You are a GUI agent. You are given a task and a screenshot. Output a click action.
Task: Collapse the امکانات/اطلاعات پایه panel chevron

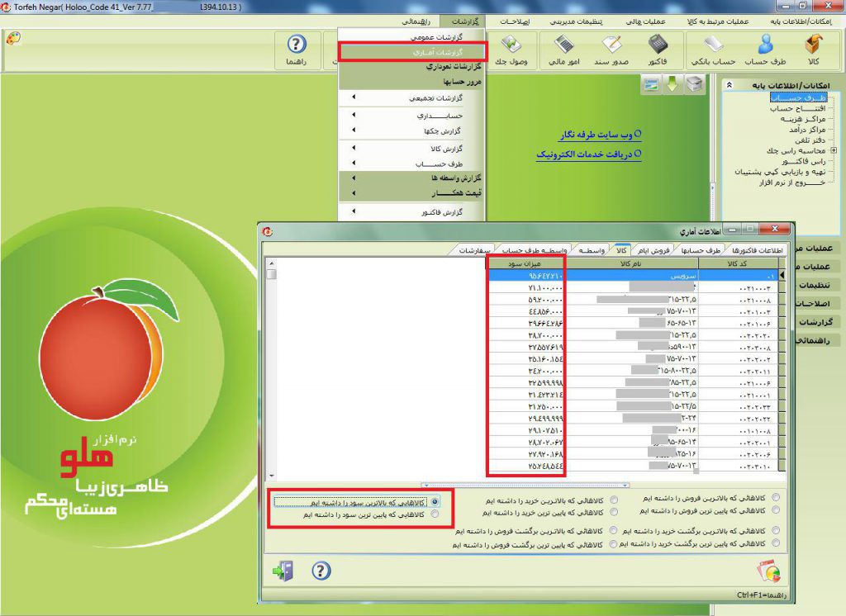(x=730, y=85)
